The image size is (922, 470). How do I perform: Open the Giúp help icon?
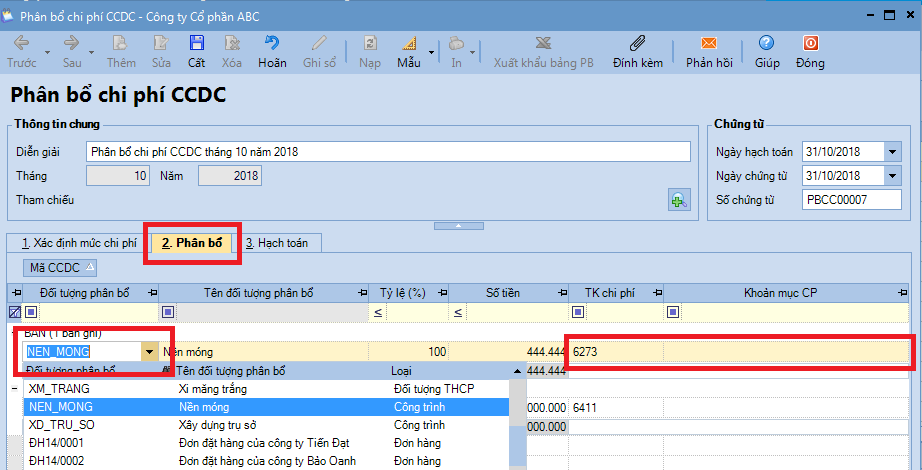pyautogui.click(x=767, y=44)
